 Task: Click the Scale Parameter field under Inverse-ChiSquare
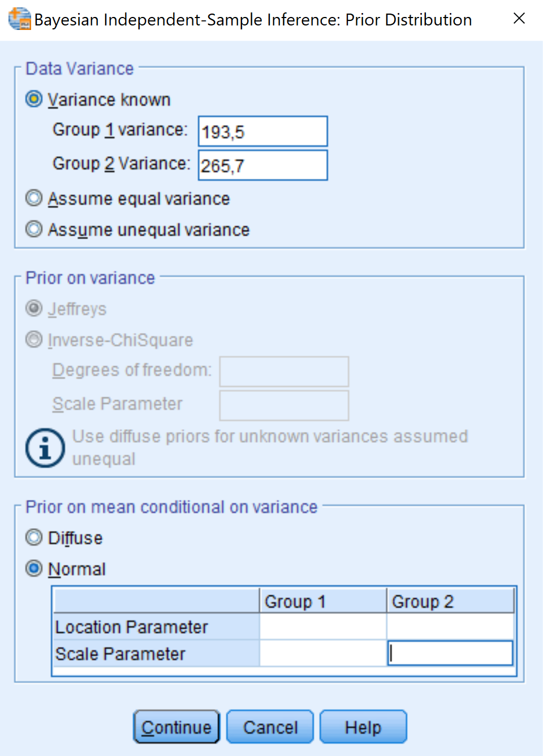click(x=284, y=405)
